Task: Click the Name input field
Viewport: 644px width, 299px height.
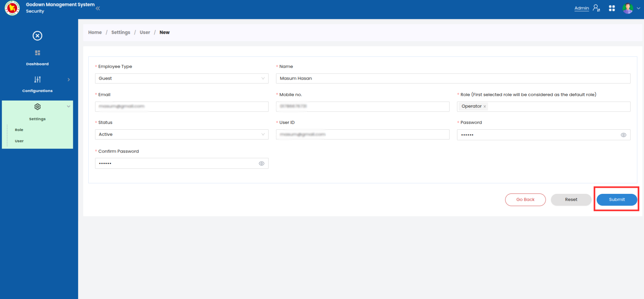Action: coord(453,78)
